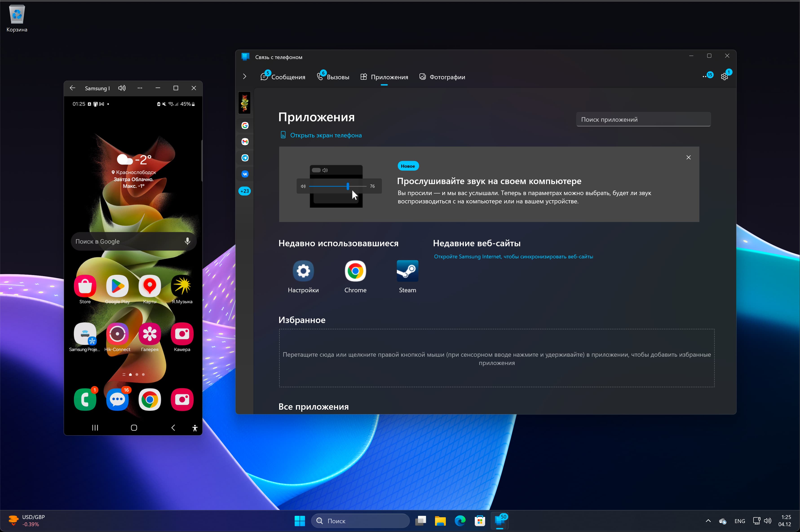800x532 pixels.
Task: Launch Google Play on phone screen
Action: [117, 286]
